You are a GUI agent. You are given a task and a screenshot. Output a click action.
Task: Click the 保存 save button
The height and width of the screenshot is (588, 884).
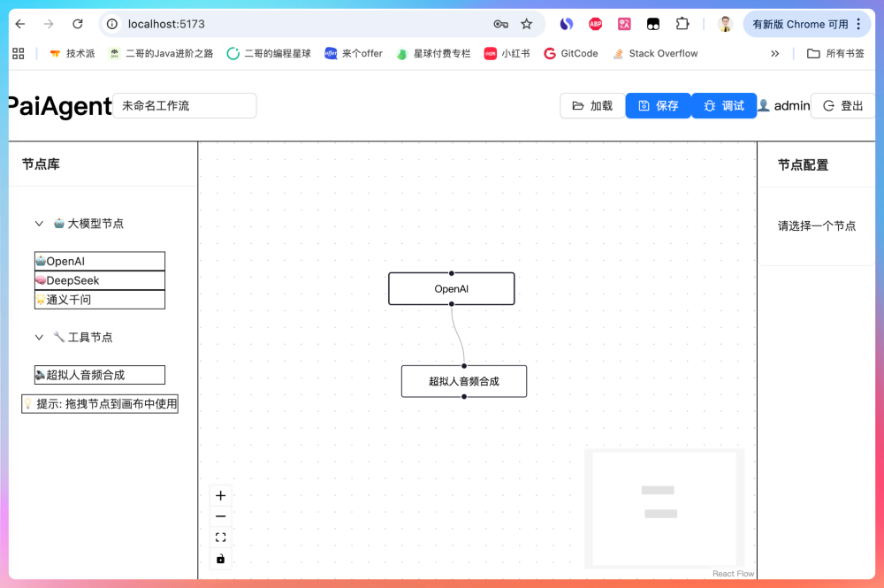click(658, 105)
